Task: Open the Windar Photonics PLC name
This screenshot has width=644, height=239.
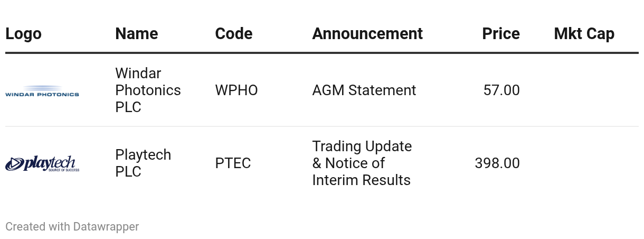Action: [x=148, y=90]
